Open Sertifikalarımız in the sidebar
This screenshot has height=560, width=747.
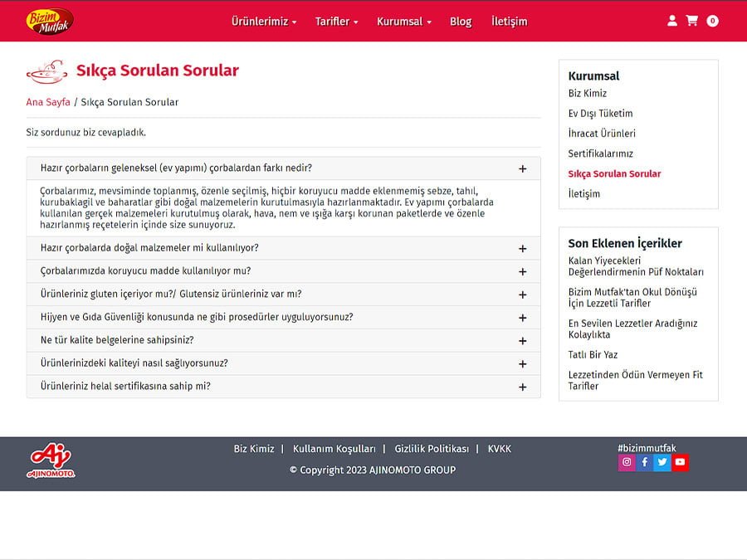600,153
